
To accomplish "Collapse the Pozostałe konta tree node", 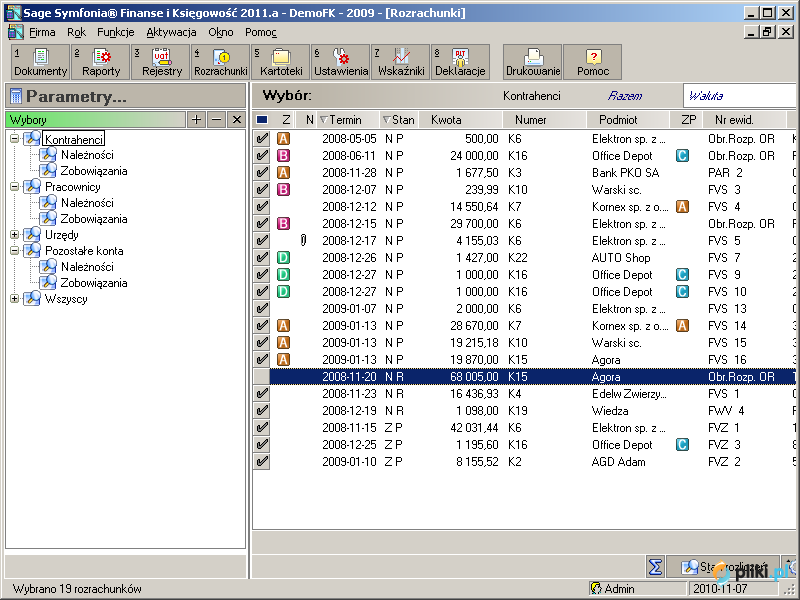I will [14, 251].
